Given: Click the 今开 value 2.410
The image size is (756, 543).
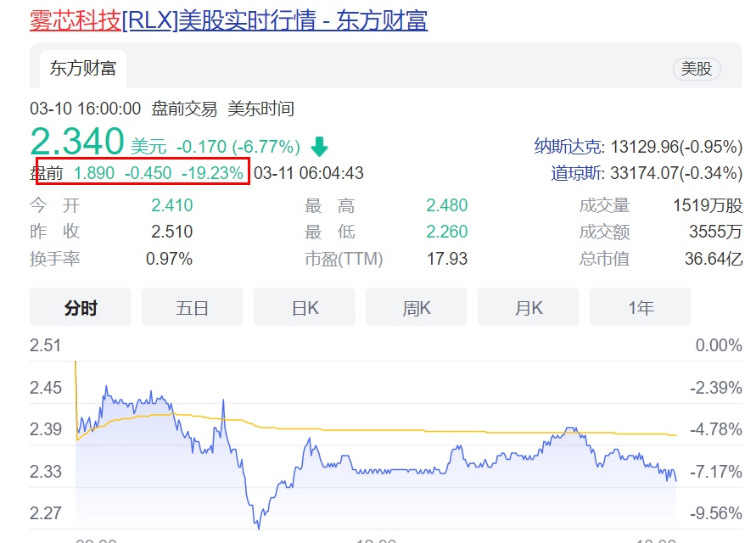Looking at the screenshot, I should [171, 205].
